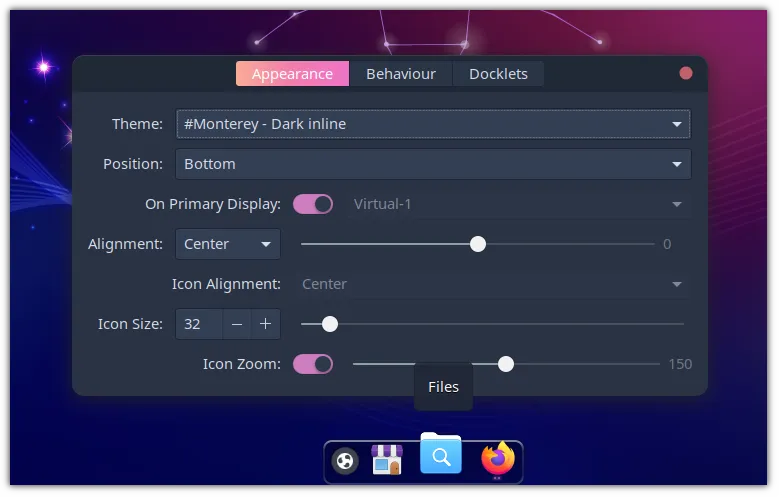The width and height of the screenshot is (779, 497).
Task: Switch to the Docklets tab
Action: pyautogui.click(x=498, y=74)
